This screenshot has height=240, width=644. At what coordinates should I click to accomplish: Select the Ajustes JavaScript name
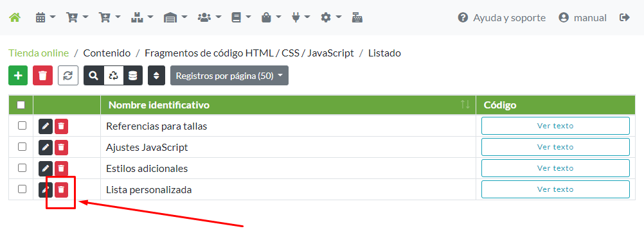(x=147, y=148)
